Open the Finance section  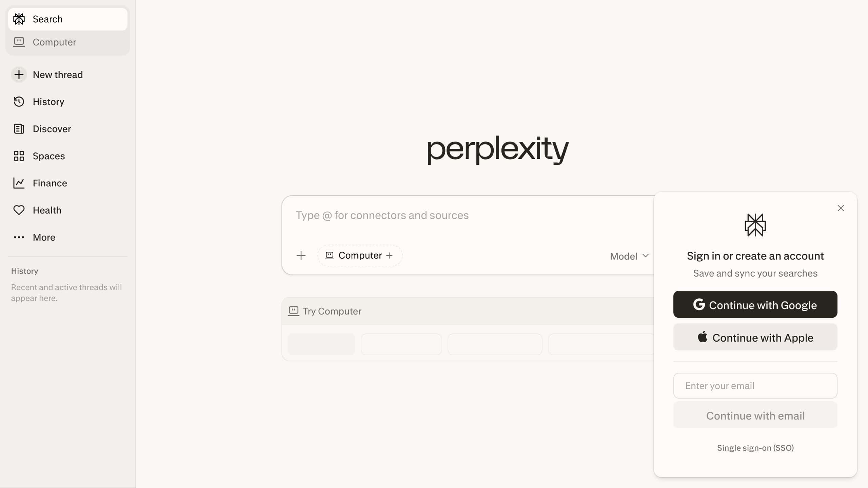point(50,183)
